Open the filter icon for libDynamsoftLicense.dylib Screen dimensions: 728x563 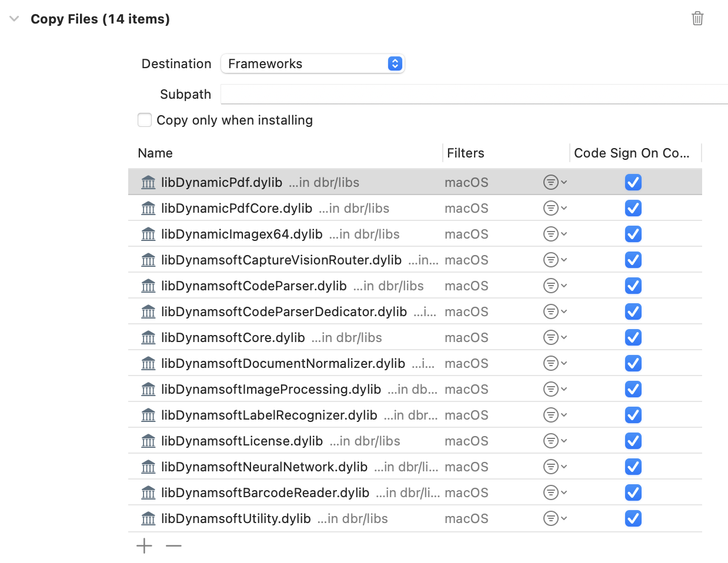coord(555,441)
